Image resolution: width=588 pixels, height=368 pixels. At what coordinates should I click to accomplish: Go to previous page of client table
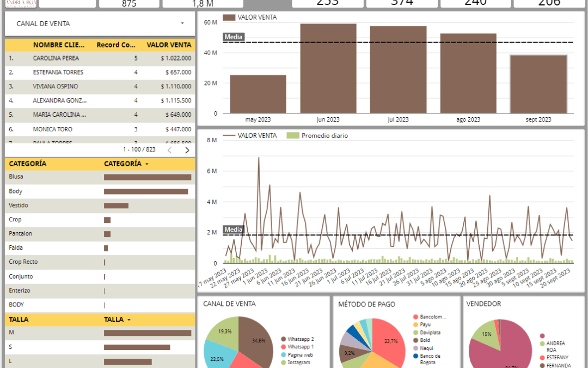click(x=169, y=150)
